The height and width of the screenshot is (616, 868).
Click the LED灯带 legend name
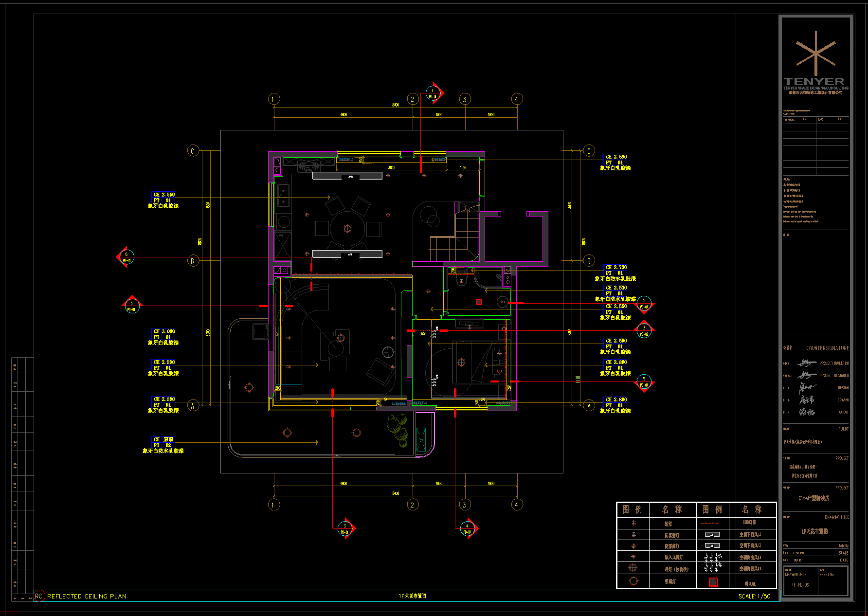[x=749, y=523]
